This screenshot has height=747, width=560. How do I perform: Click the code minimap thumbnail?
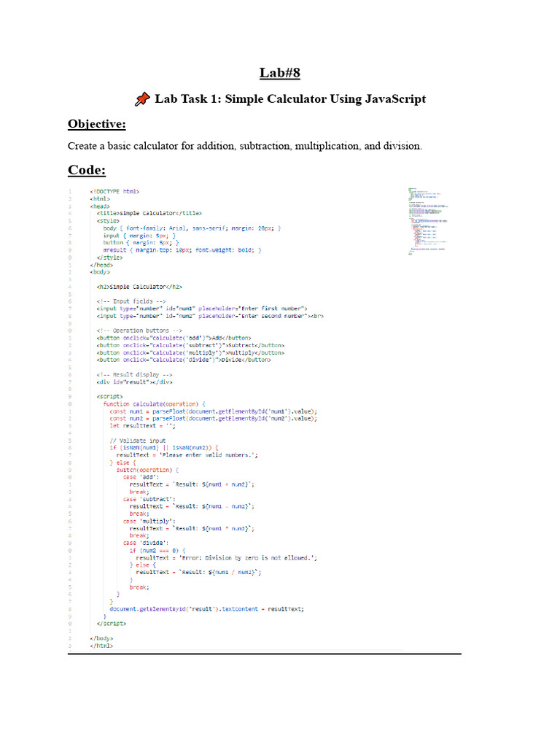point(427,222)
